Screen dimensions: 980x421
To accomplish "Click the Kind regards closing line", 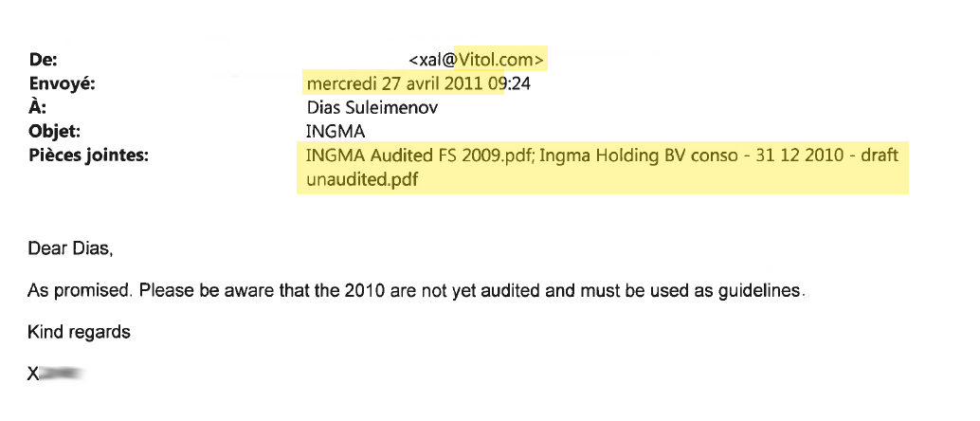I will pyautogui.click(x=79, y=332).
